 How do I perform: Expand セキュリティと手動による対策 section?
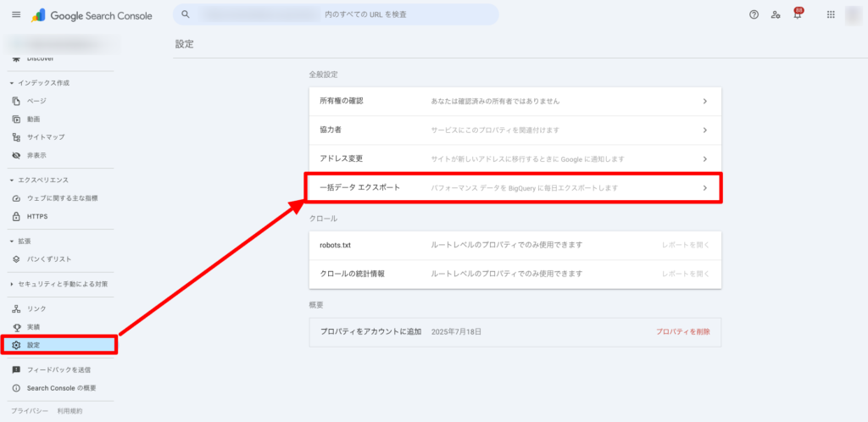pos(12,284)
